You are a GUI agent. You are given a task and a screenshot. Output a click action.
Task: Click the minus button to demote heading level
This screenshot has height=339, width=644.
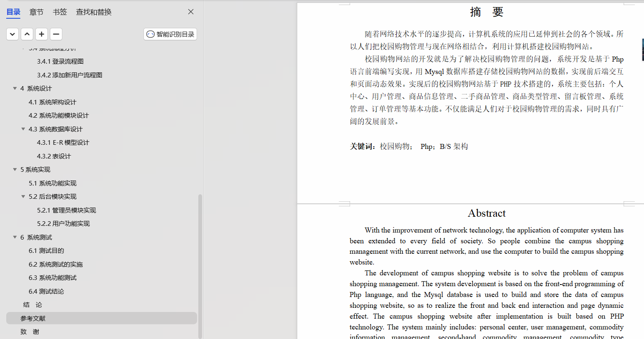coord(56,34)
